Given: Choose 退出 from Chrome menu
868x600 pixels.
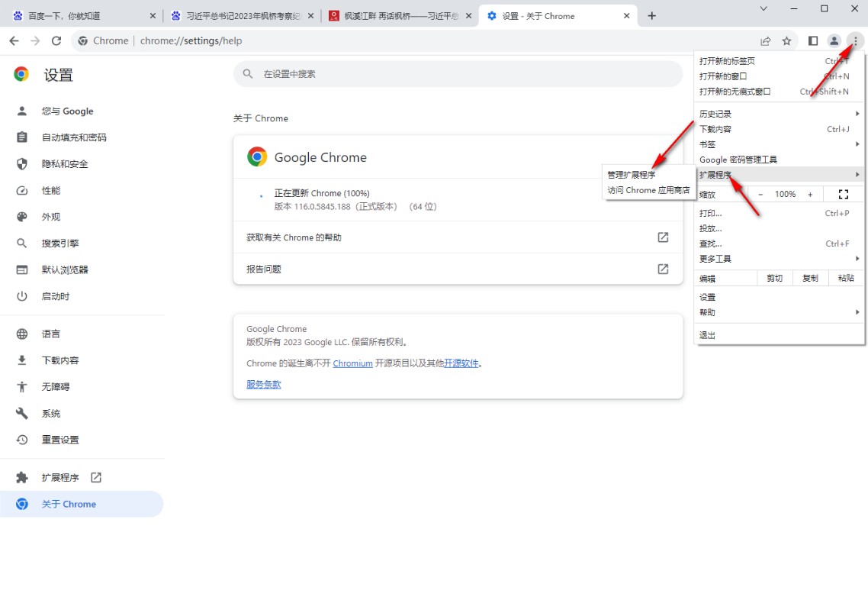Looking at the screenshot, I should pyautogui.click(x=779, y=335).
